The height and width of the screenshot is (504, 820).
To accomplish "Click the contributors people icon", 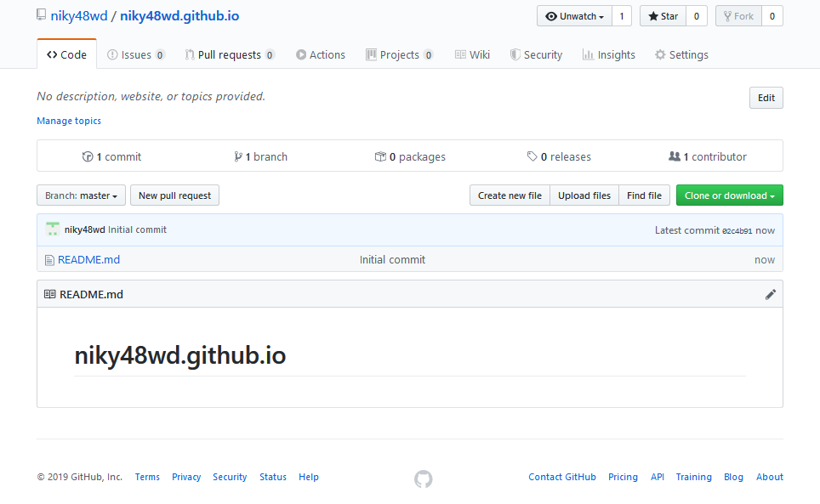I will point(675,156).
